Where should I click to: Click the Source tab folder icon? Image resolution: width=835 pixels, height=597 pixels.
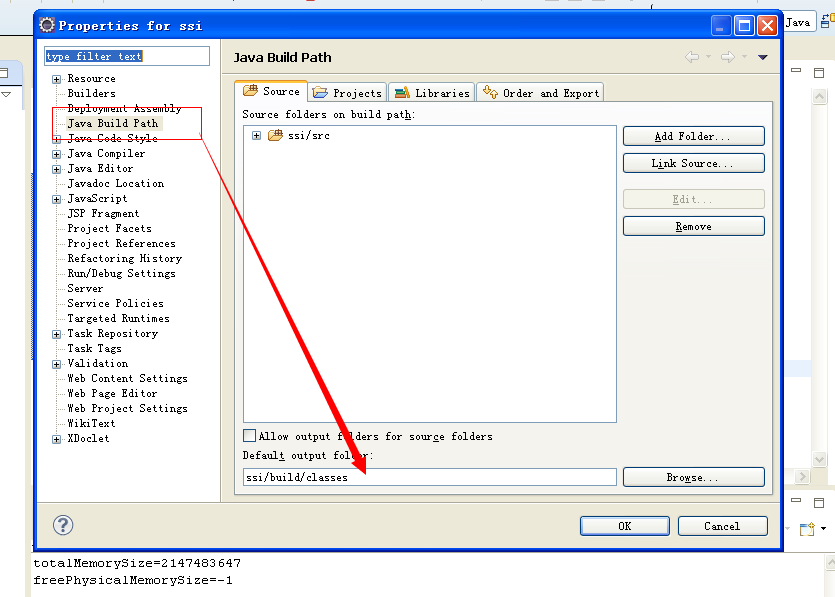click(250, 92)
